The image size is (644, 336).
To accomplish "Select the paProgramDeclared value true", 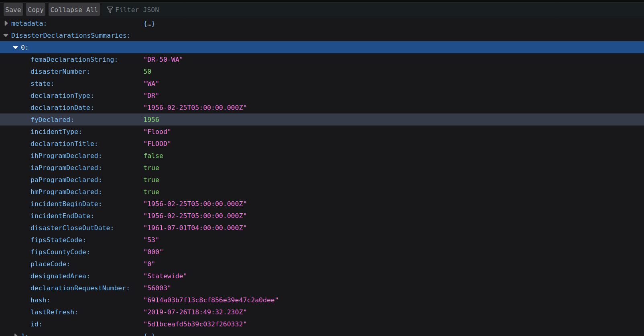I will click(151, 180).
